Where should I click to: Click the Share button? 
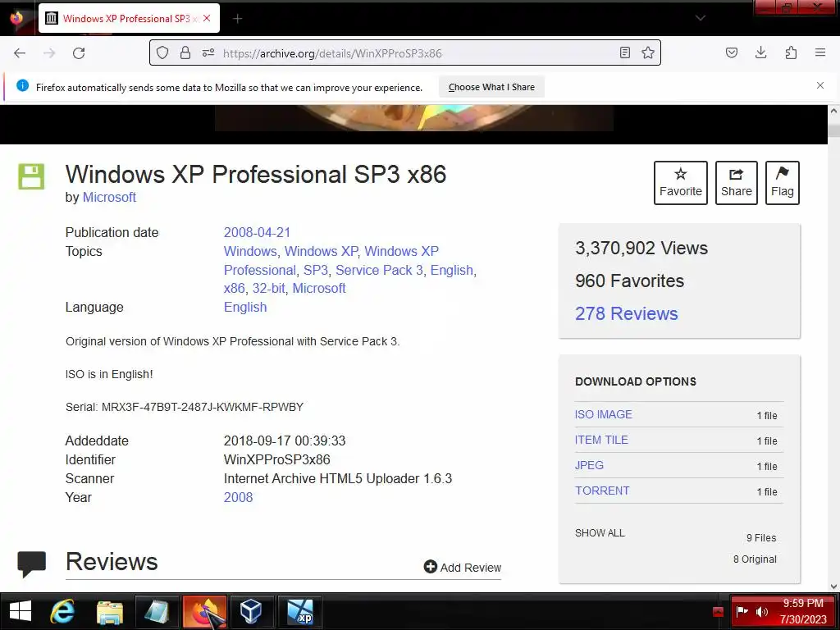(736, 183)
